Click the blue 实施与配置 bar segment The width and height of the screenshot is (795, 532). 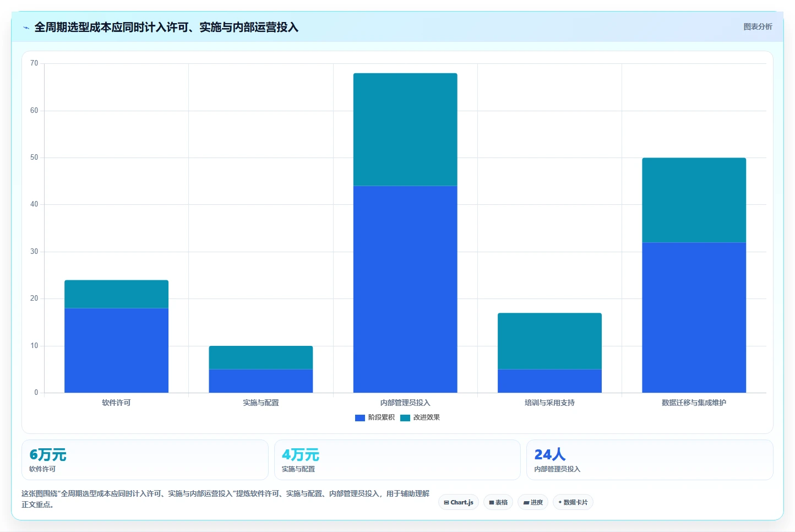pyautogui.click(x=261, y=381)
